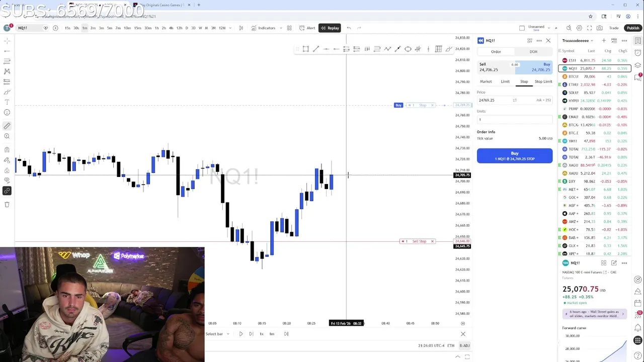The height and width of the screenshot is (362, 644).
Task: Select ES1! in the watchlist
Action: pos(595,60)
